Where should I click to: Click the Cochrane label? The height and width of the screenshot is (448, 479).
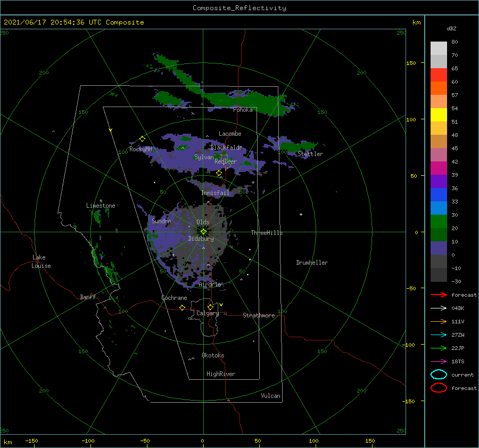pos(174,298)
